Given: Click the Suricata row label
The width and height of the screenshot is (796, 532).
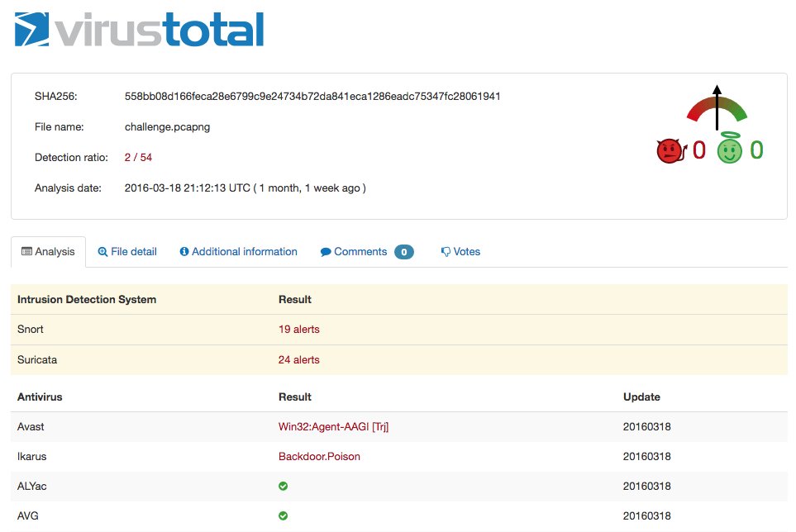Looking at the screenshot, I should coord(37,359).
